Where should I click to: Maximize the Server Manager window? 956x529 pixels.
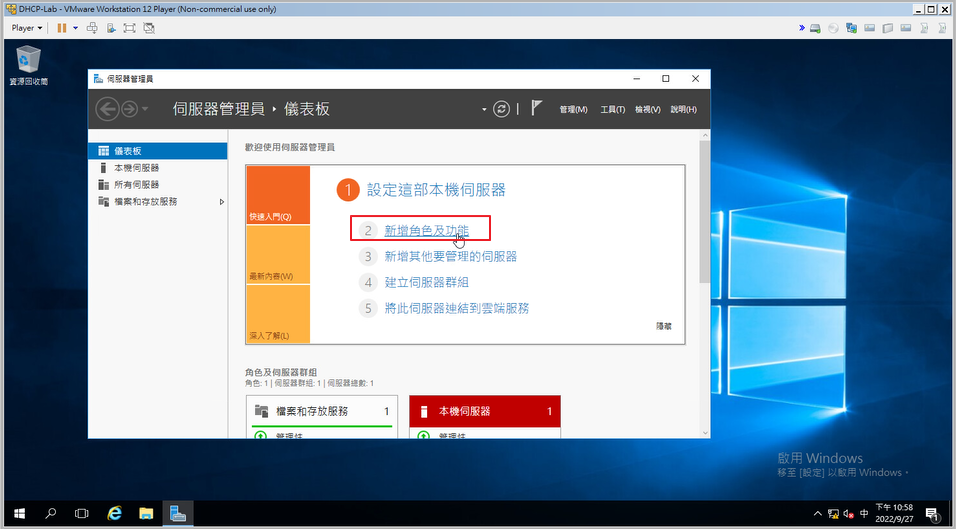[x=666, y=79]
